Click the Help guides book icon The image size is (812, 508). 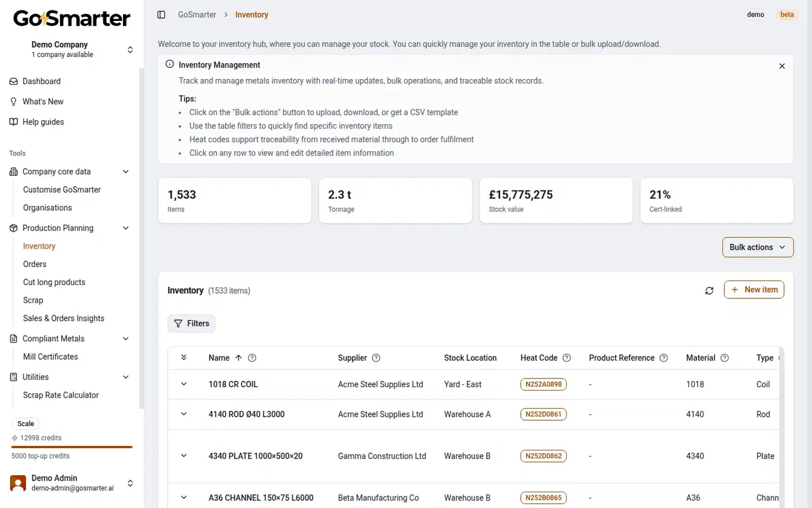pyautogui.click(x=14, y=122)
